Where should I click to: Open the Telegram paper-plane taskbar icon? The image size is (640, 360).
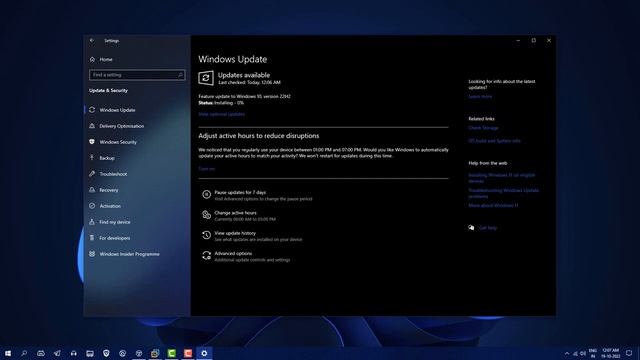[57, 353]
